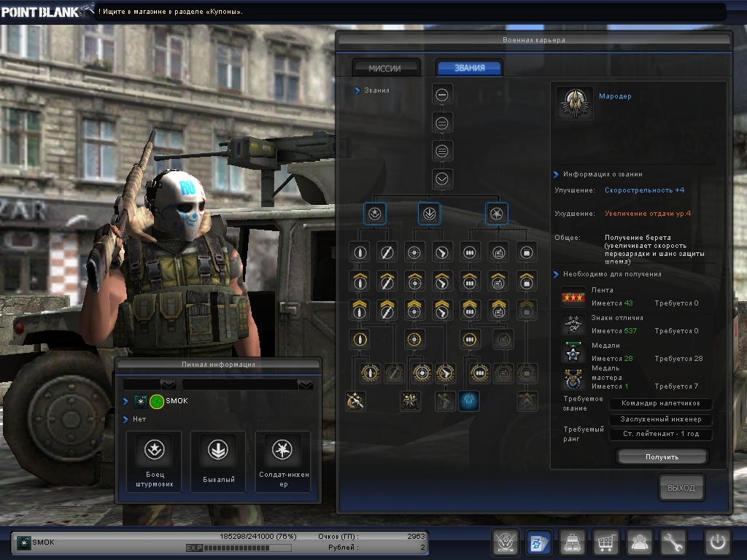
Task: Switch to the МИССИИ tab
Action: (386, 68)
